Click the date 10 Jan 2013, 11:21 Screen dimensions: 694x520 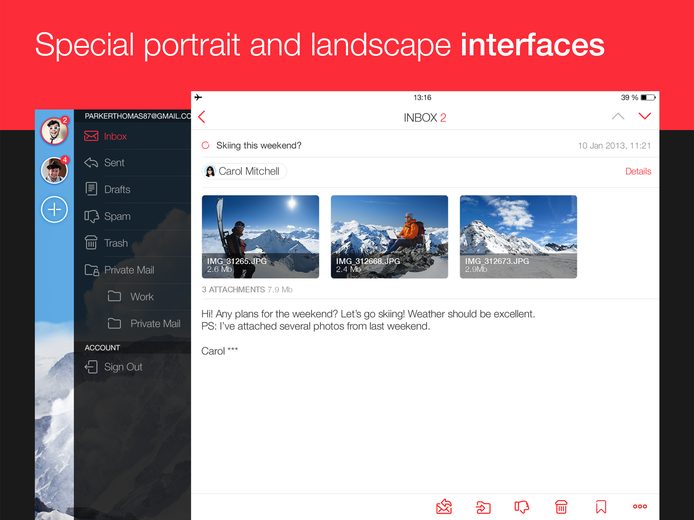click(x=614, y=146)
